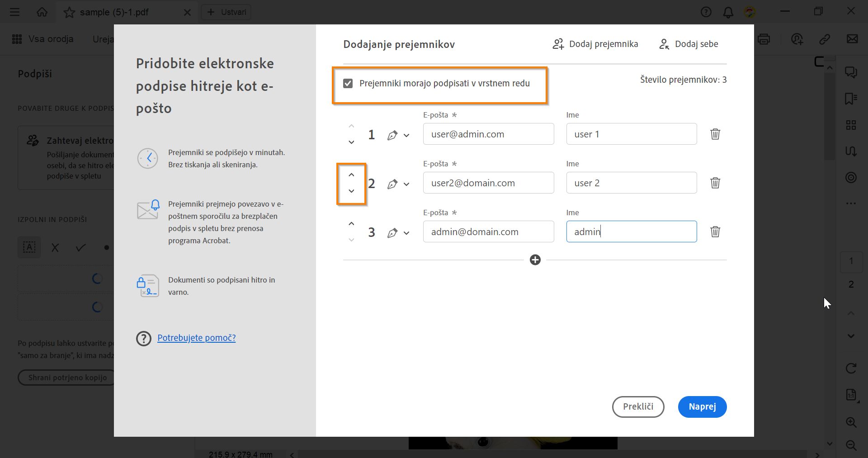Move recipient 2 down in order
The height and width of the screenshot is (458, 868).
351,191
